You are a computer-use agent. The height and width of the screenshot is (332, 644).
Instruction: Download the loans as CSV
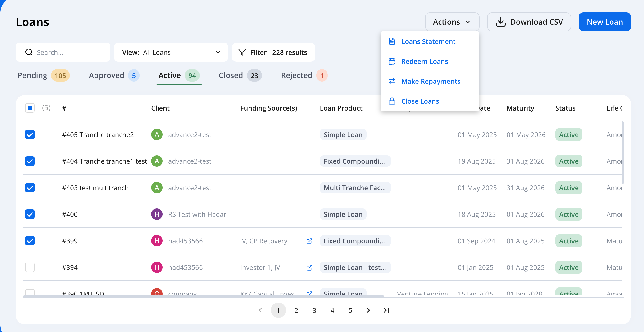click(x=529, y=22)
